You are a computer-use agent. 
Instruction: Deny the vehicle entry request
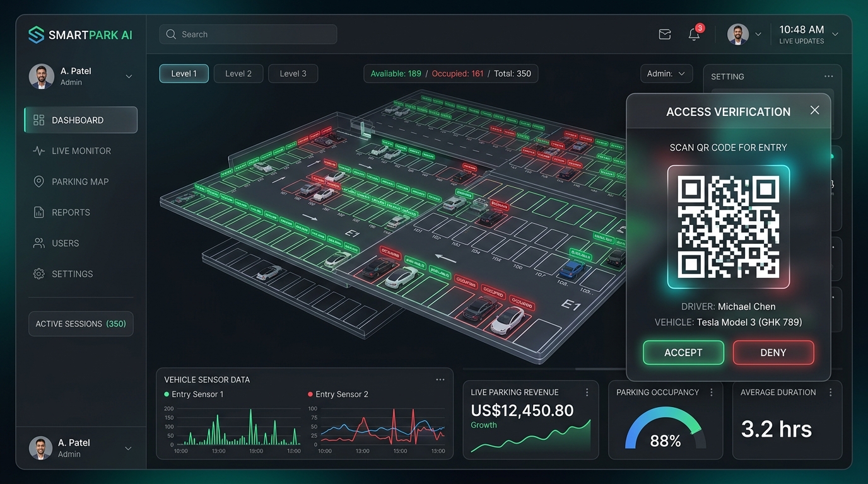tap(773, 353)
